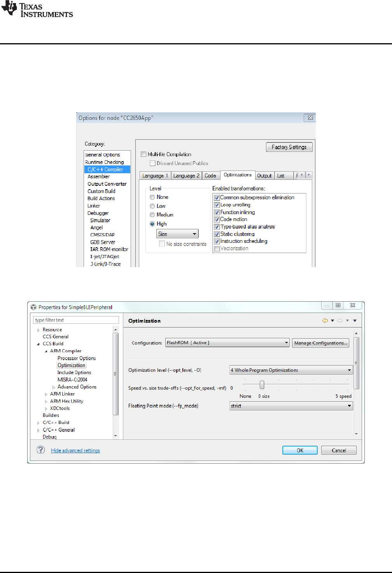Select MISRA-C:2004 tree item
Screen dimensions: 392x573
72,380
